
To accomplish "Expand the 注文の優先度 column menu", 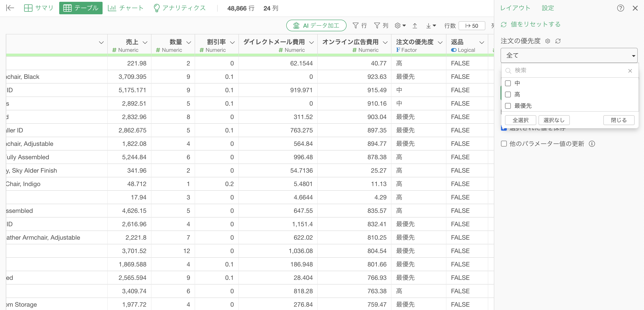I will pyautogui.click(x=440, y=42).
